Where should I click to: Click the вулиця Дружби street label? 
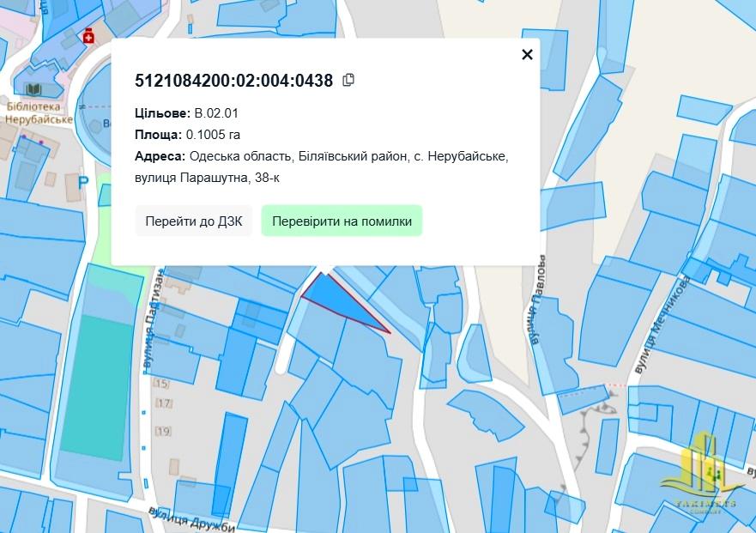pos(191,518)
